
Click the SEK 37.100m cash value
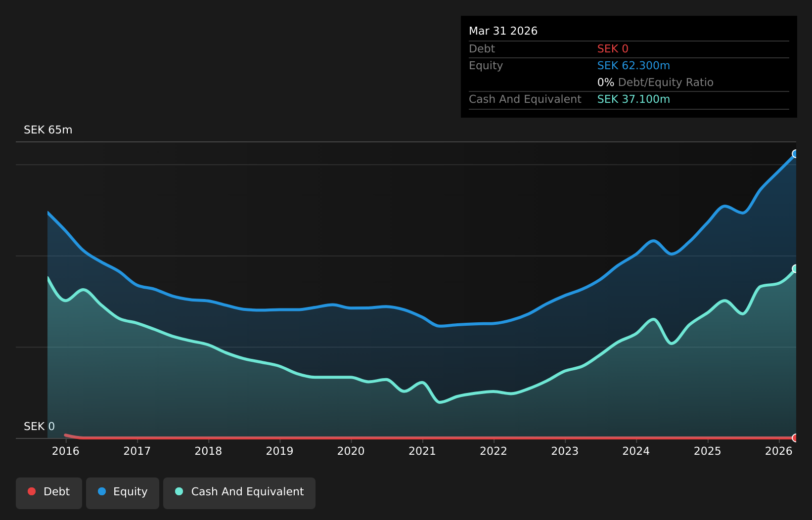click(x=633, y=99)
